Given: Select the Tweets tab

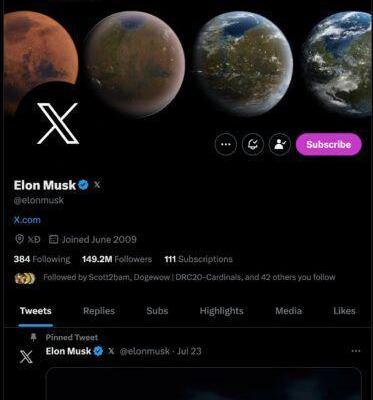Looking at the screenshot, I should (x=36, y=311).
